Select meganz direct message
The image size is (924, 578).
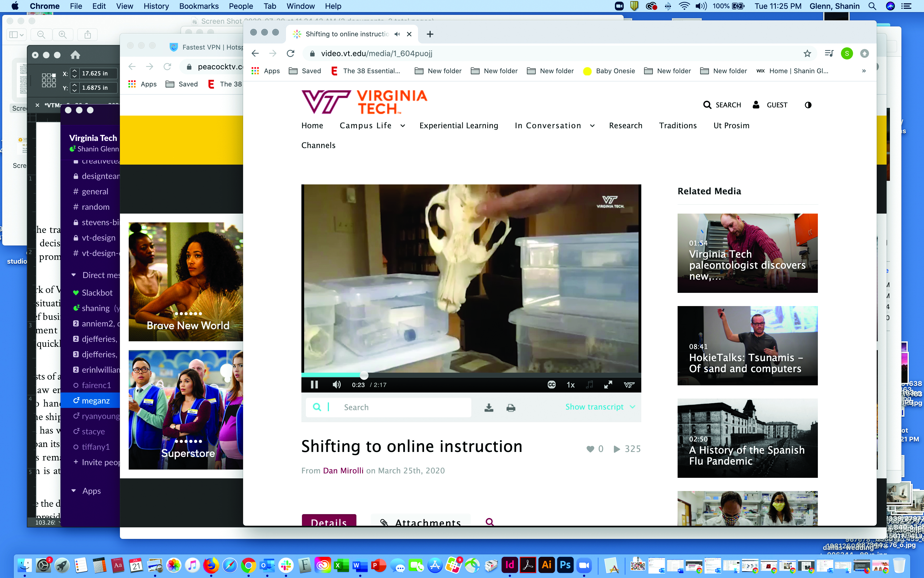point(91,401)
